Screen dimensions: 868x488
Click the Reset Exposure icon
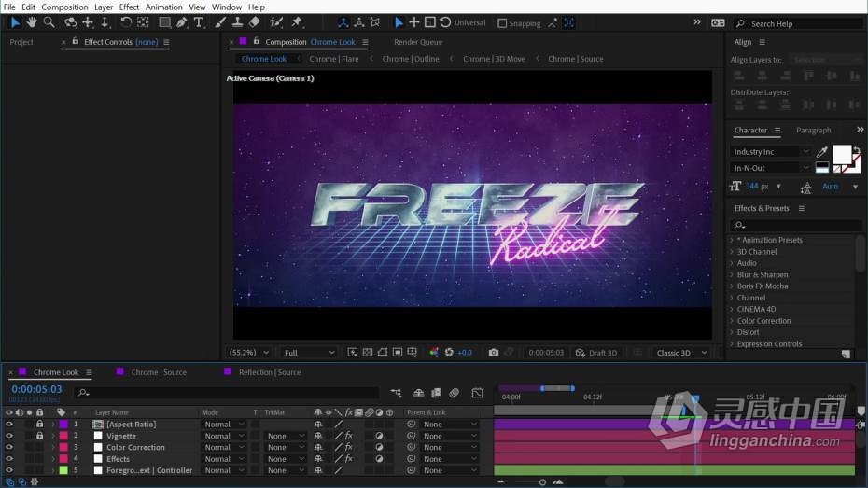pyautogui.click(x=449, y=353)
